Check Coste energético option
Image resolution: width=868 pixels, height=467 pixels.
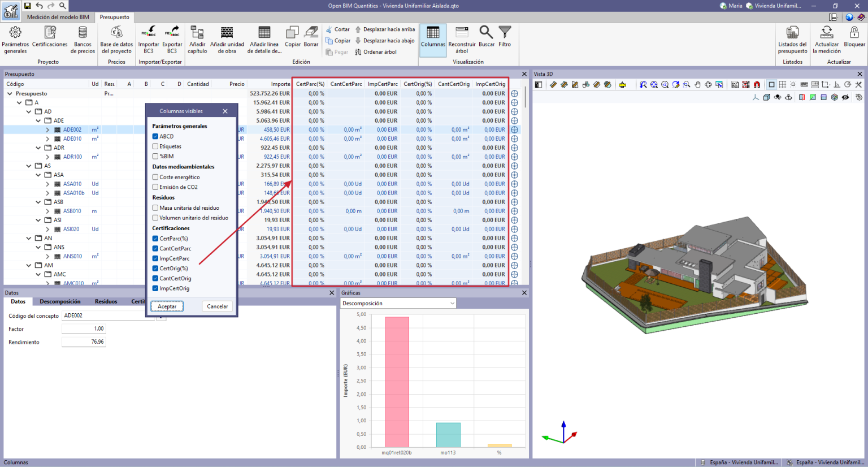pos(155,177)
